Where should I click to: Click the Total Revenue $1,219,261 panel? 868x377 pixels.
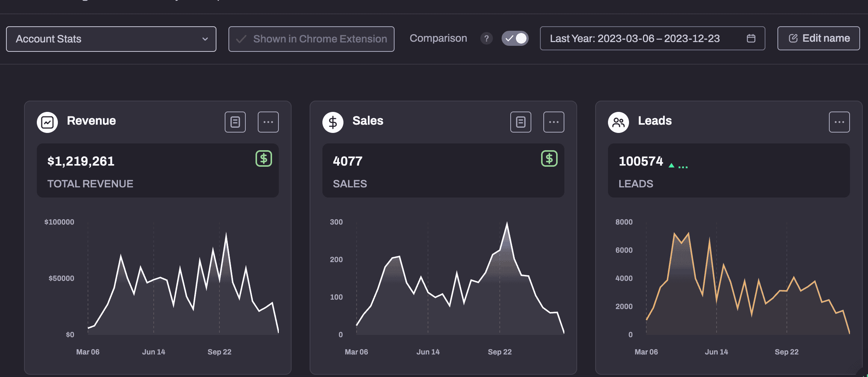click(x=158, y=170)
